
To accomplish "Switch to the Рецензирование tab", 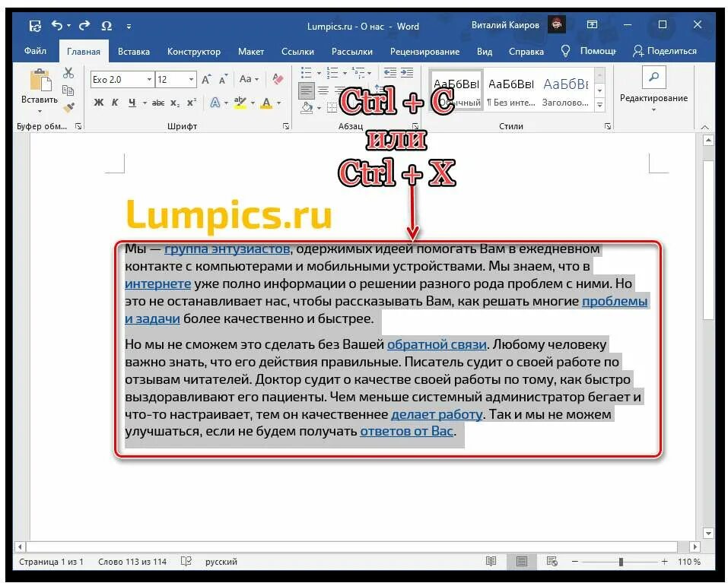I will pyautogui.click(x=424, y=52).
